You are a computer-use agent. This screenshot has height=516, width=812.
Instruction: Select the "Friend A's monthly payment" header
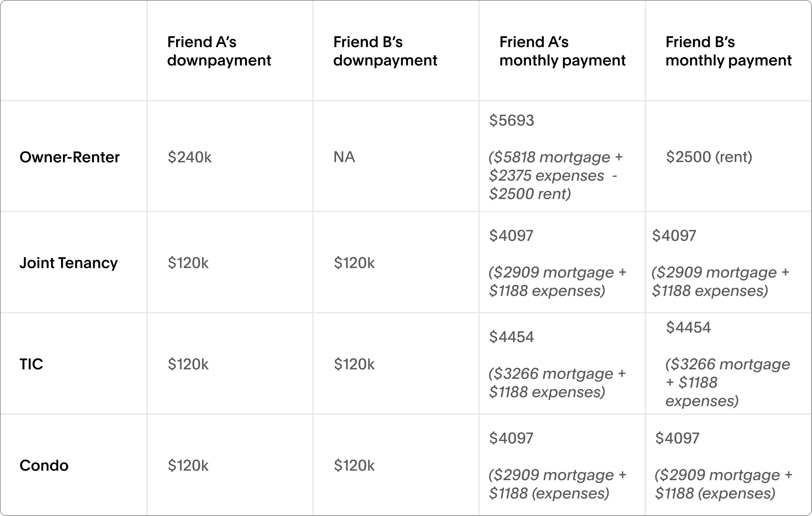pos(562,51)
